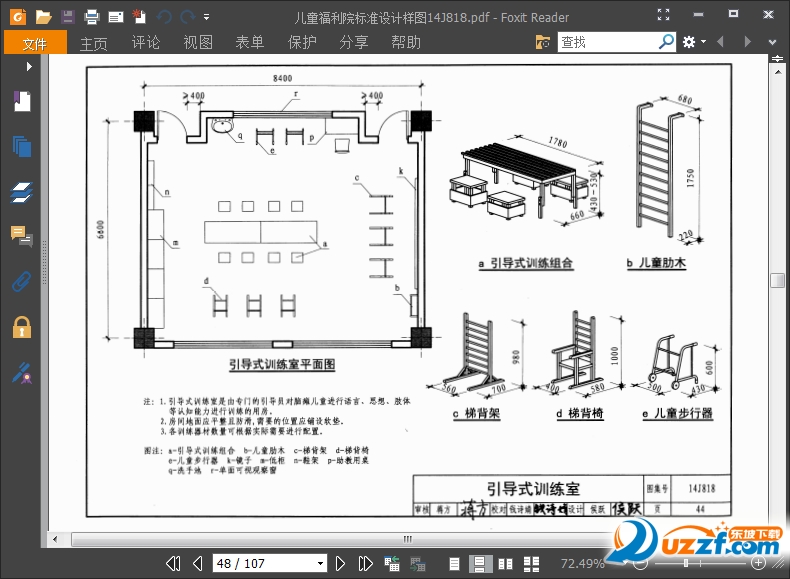790x579 pixels.
Task: Jump to the first page
Action: click(x=172, y=563)
